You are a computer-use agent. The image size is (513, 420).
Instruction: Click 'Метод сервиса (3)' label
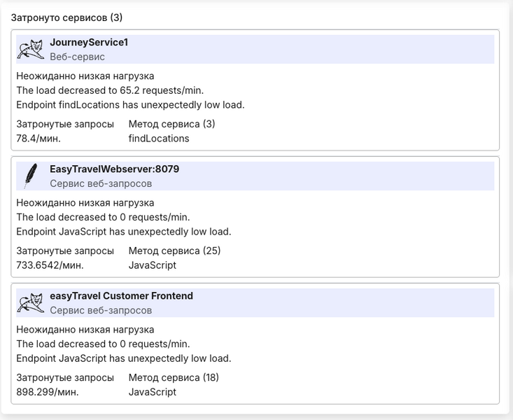[x=171, y=124]
